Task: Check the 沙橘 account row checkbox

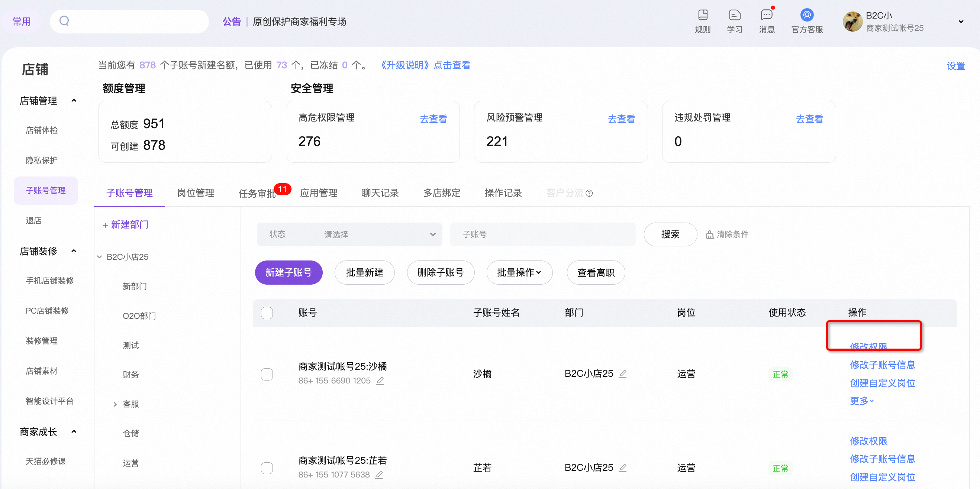Action: pyautogui.click(x=267, y=374)
